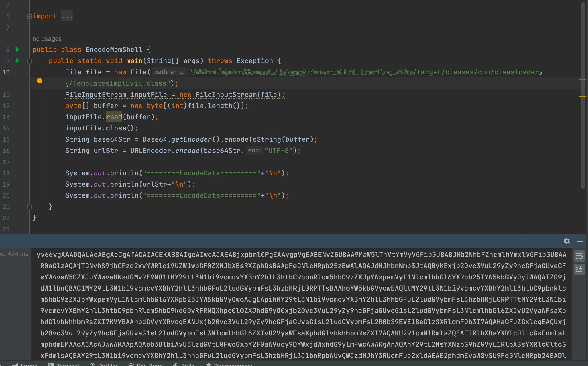Click fold end marker at main's closing brace
The height and width of the screenshot is (366, 588).
coord(29,207)
